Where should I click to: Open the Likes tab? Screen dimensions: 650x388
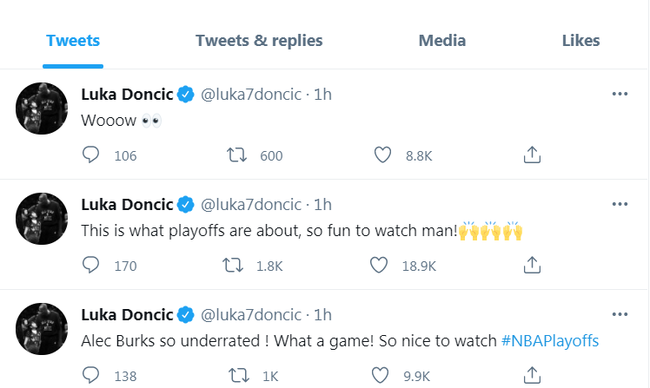581,41
